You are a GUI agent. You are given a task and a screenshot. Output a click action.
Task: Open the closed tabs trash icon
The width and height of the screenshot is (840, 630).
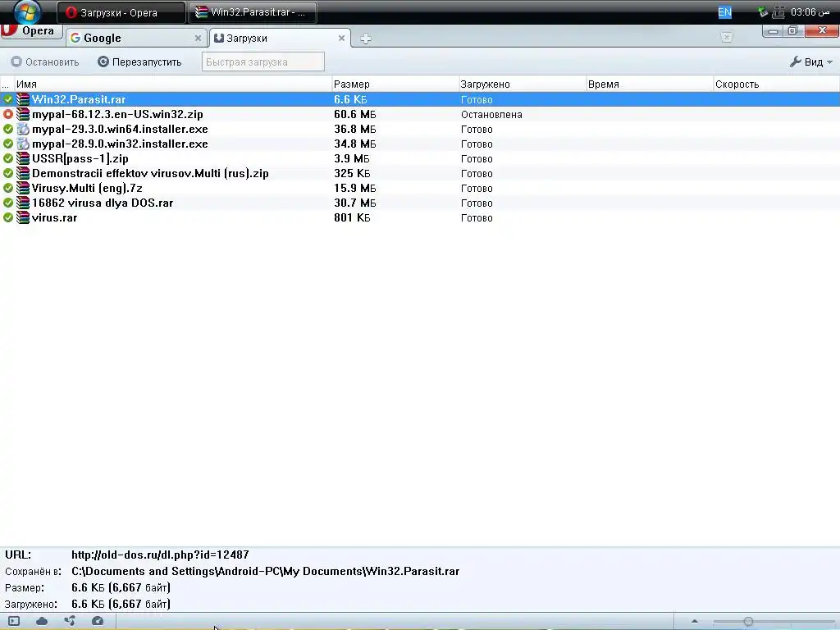coord(727,37)
